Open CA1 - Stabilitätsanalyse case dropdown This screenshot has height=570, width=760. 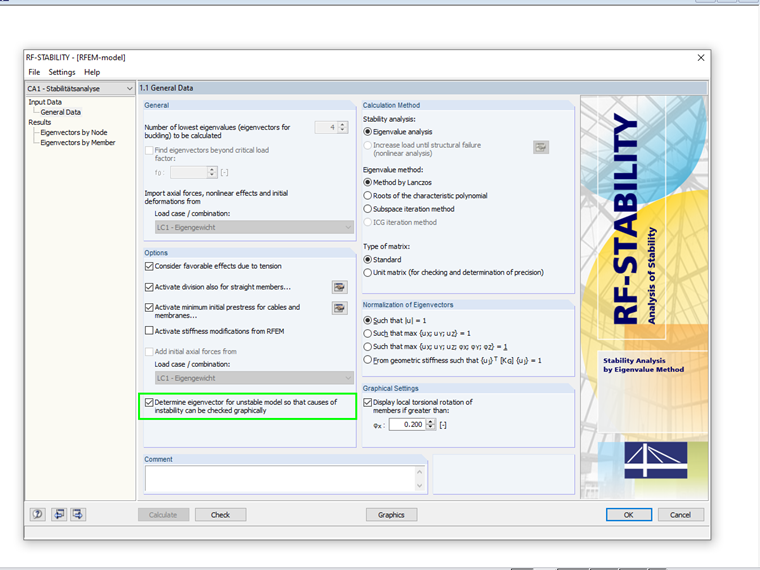[x=80, y=89]
